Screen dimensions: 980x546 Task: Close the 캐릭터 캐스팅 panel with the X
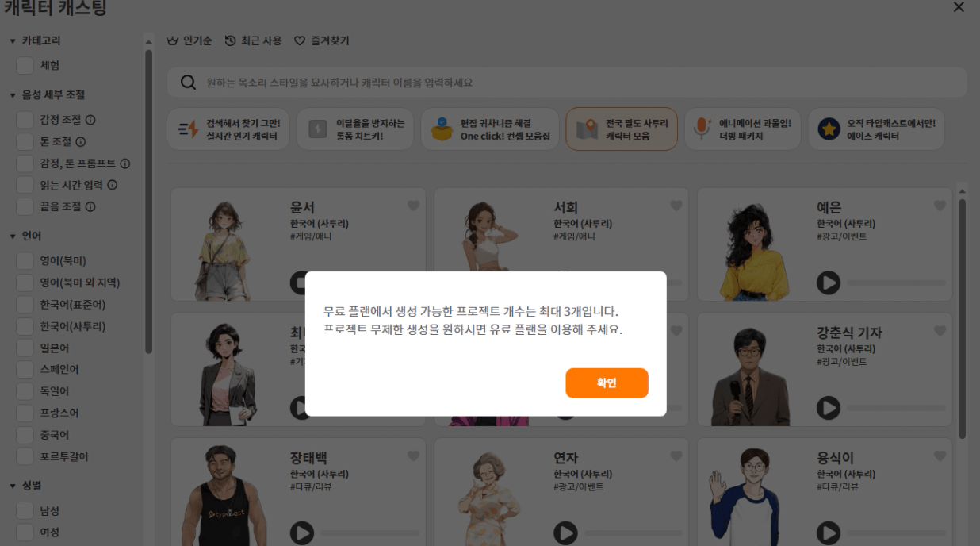(959, 7)
